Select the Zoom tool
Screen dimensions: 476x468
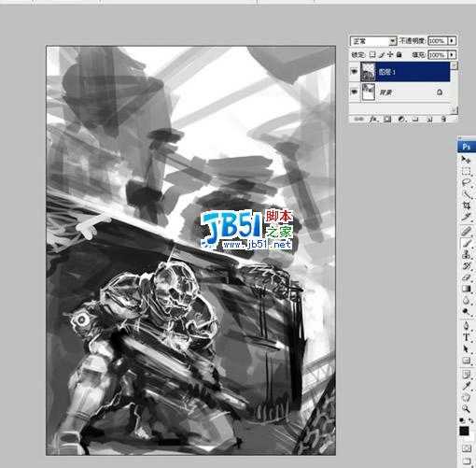pyautogui.click(x=466, y=409)
